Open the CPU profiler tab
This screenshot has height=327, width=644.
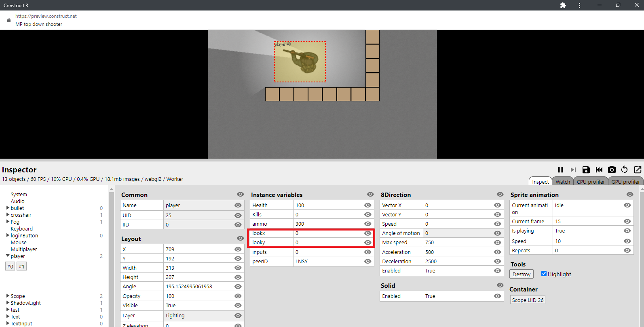591,182
